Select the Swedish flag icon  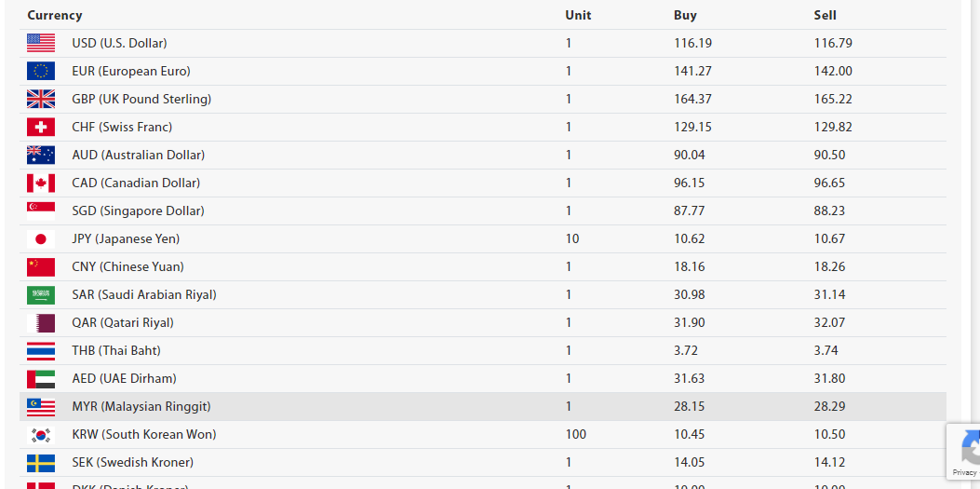click(41, 462)
